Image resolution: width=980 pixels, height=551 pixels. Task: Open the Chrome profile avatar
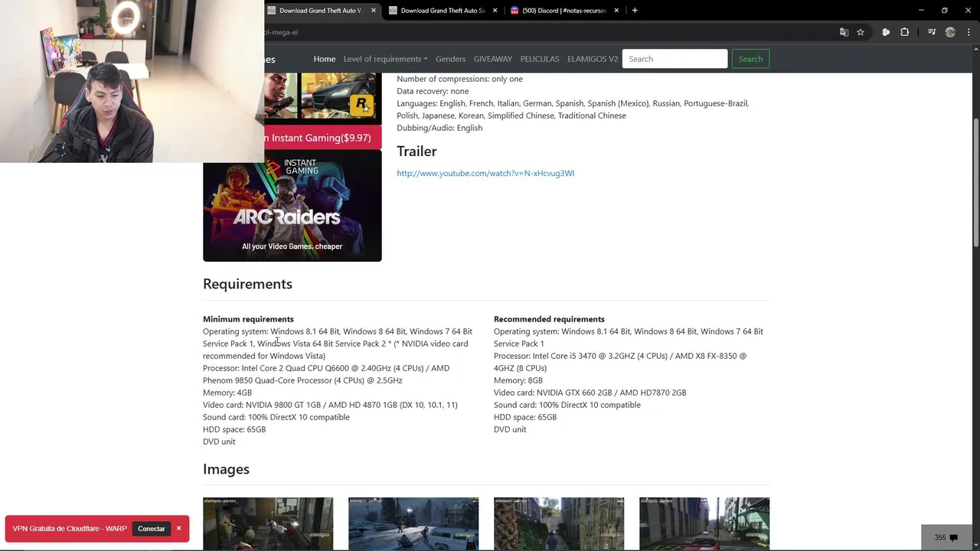(x=950, y=32)
